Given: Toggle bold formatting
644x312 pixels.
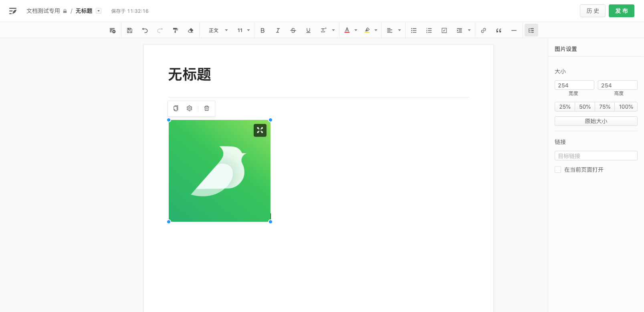Looking at the screenshot, I should point(262,30).
